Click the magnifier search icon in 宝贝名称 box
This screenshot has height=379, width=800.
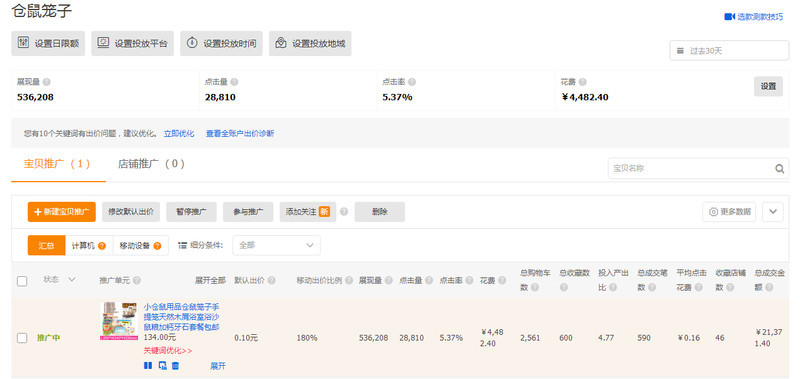tap(780, 168)
